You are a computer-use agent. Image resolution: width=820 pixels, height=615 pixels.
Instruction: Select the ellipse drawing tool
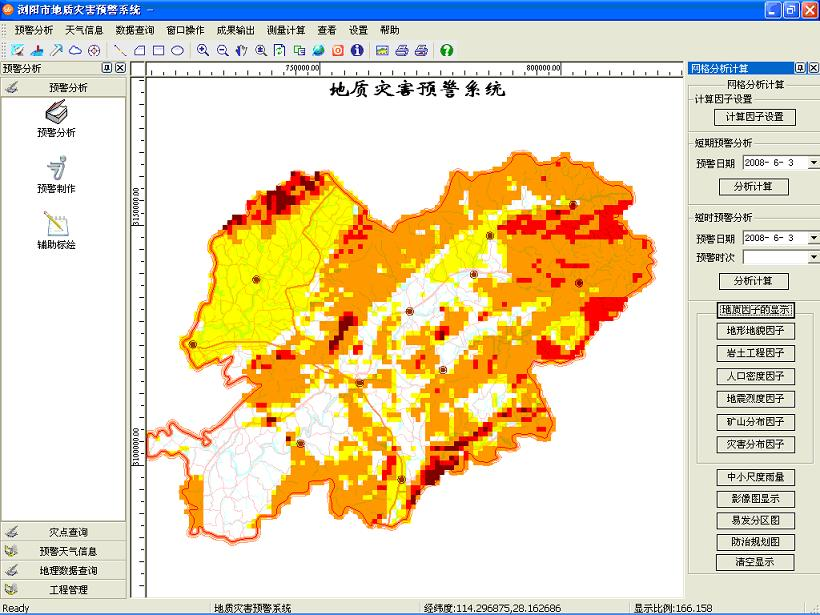[x=177, y=50]
